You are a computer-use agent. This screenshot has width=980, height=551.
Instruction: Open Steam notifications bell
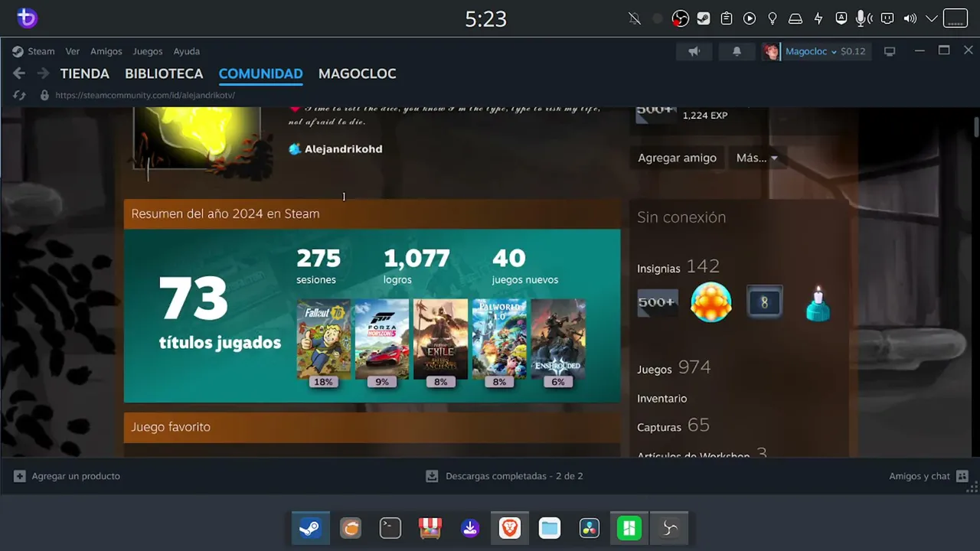pos(737,51)
